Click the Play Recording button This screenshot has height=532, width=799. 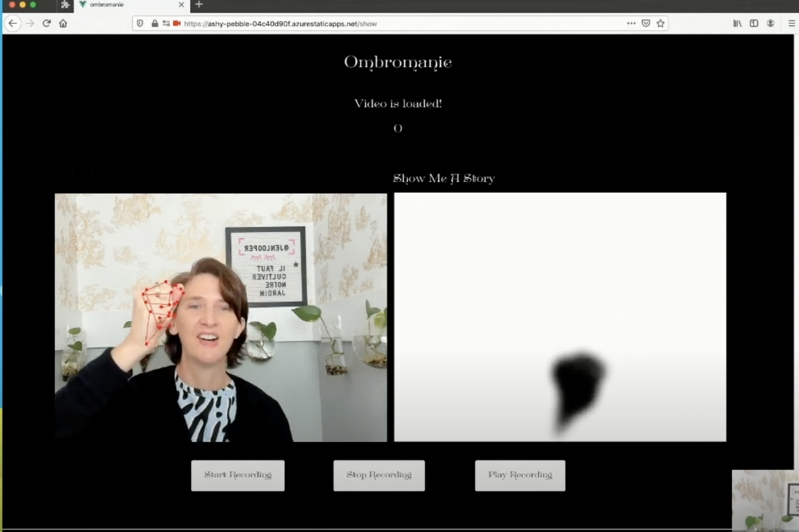pyautogui.click(x=520, y=475)
